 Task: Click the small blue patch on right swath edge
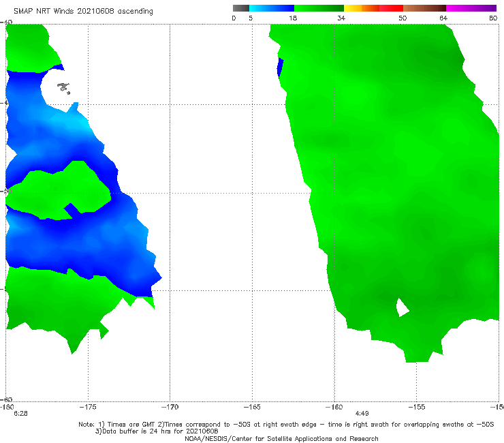tap(280, 68)
